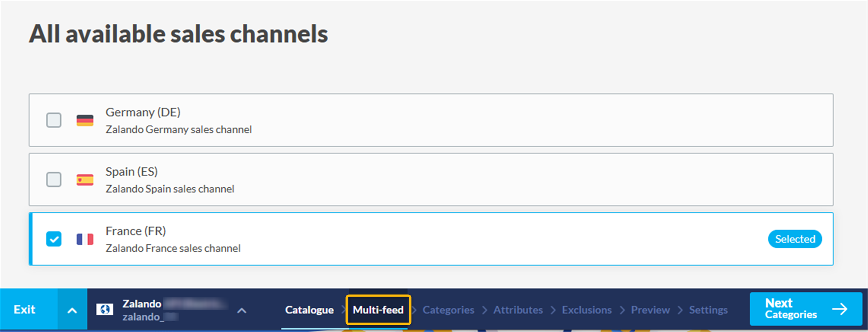This screenshot has height=332, width=868.
Task: Collapse the Zalando account section chevron
Action: [x=241, y=310]
